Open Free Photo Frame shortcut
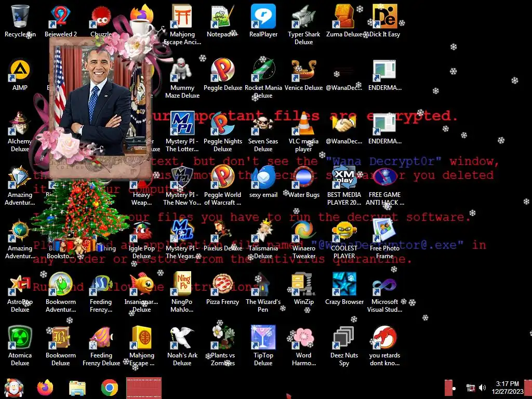 coord(385,239)
